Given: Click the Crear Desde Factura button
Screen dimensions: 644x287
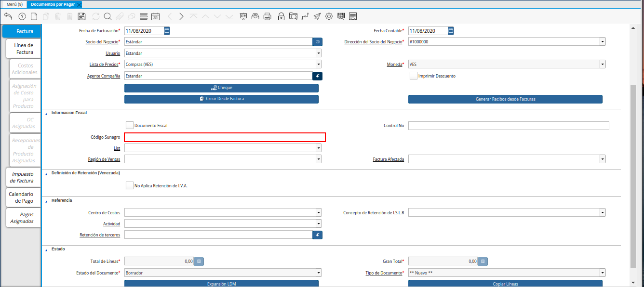Looking at the screenshot, I should click(221, 99).
